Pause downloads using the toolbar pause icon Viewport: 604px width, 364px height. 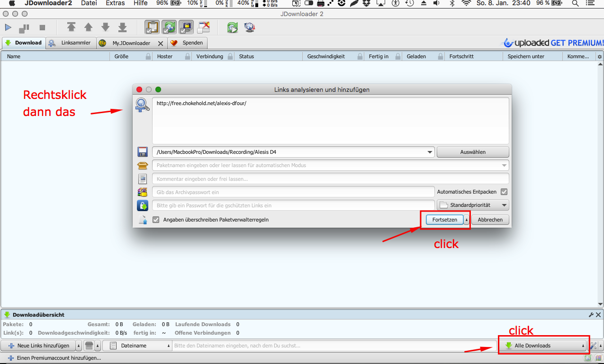click(x=24, y=27)
